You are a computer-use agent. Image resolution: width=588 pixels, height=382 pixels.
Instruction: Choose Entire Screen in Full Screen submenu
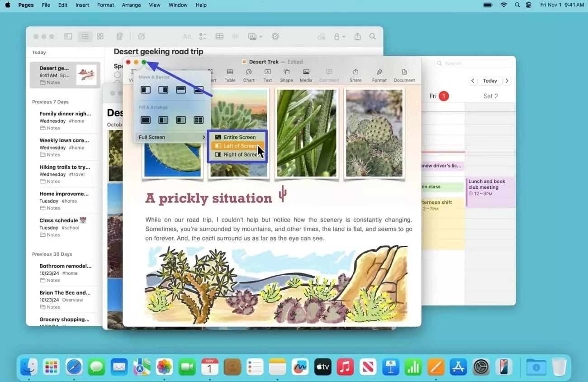click(x=237, y=137)
